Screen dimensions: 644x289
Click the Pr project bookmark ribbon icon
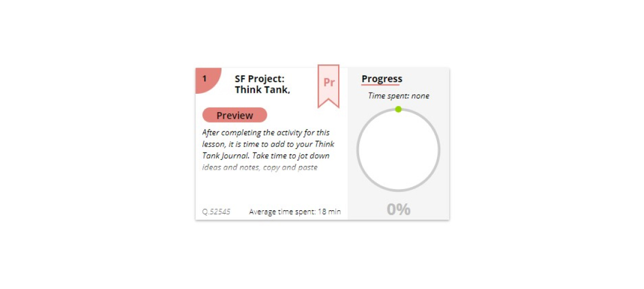tap(329, 86)
